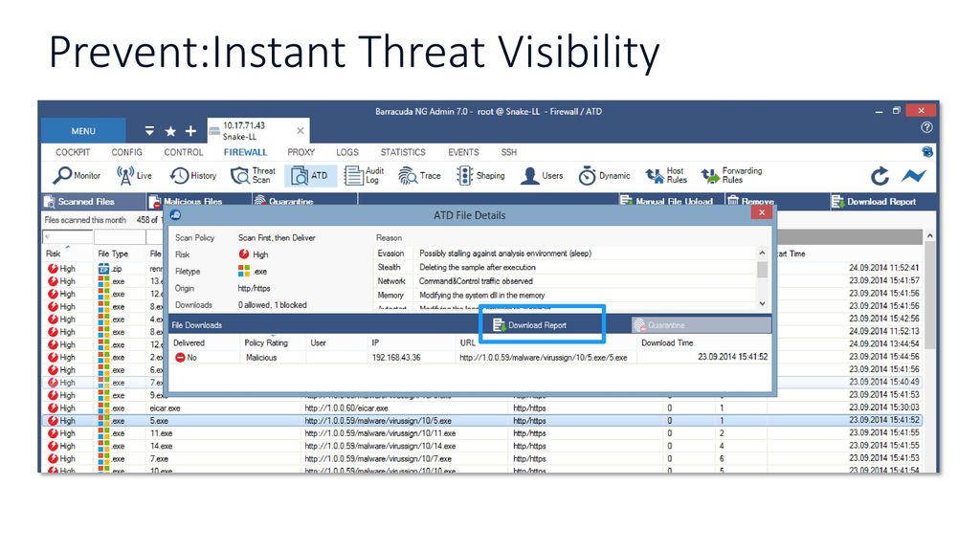Click the Reason list scroll down arrow
Screen dimensions: 980x551
(x=762, y=303)
